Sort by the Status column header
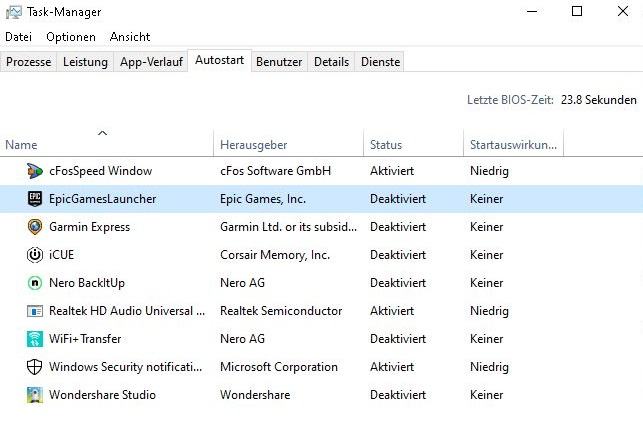The height and width of the screenshot is (421, 643). pos(386,145)
